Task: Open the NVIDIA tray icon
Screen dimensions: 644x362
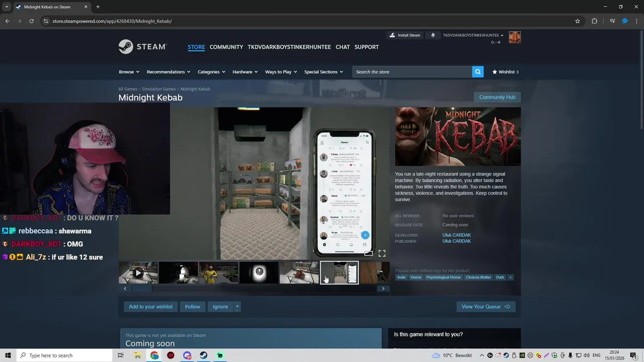Action: click(522, 355)
